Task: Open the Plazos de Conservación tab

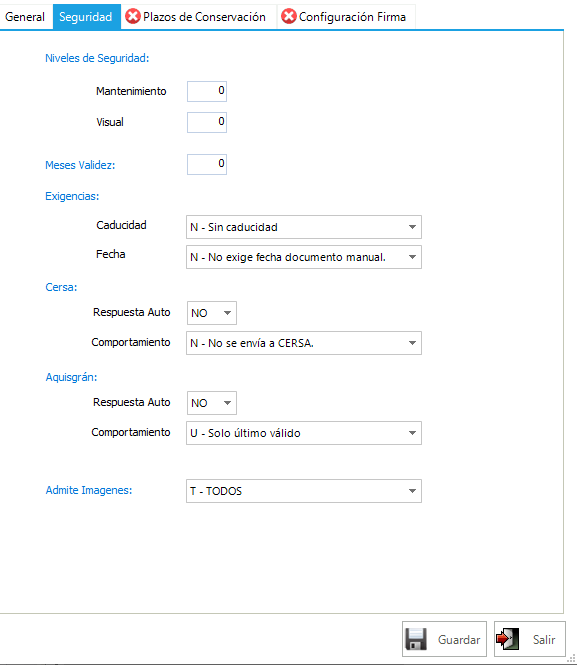Action: [199, 17]
